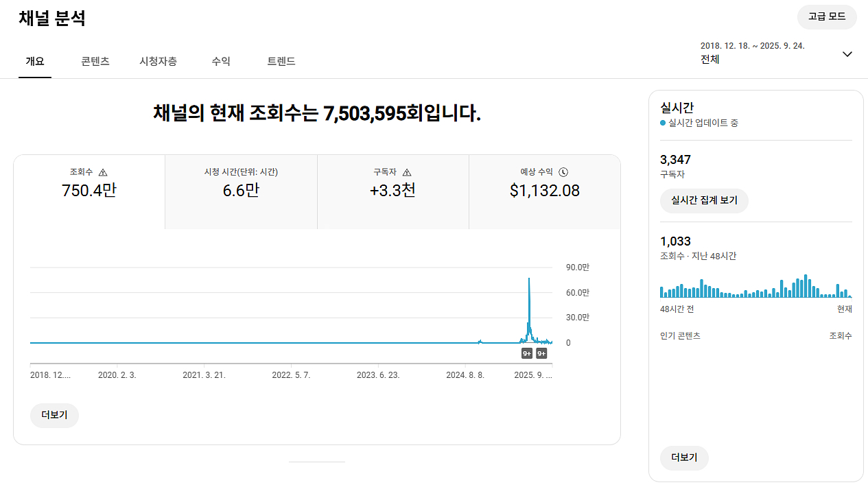Viewport: 868px width, 487px height.
Task: Switch to the 콘텐츠 tab
Action: pos(95,61)
